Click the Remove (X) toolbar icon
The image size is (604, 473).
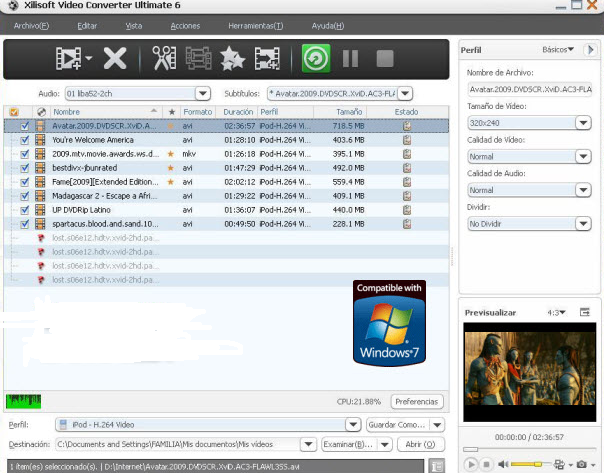tap(115, 59)
